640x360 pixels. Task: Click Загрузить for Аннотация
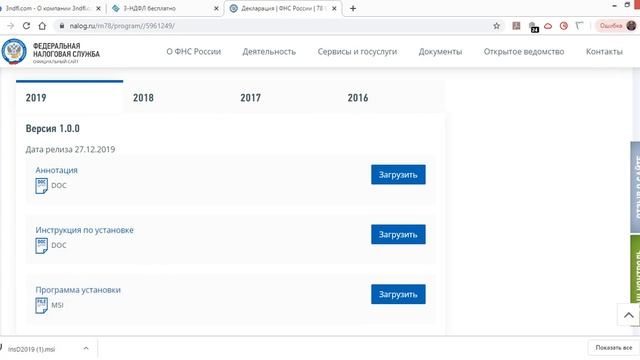coord(398,175)
